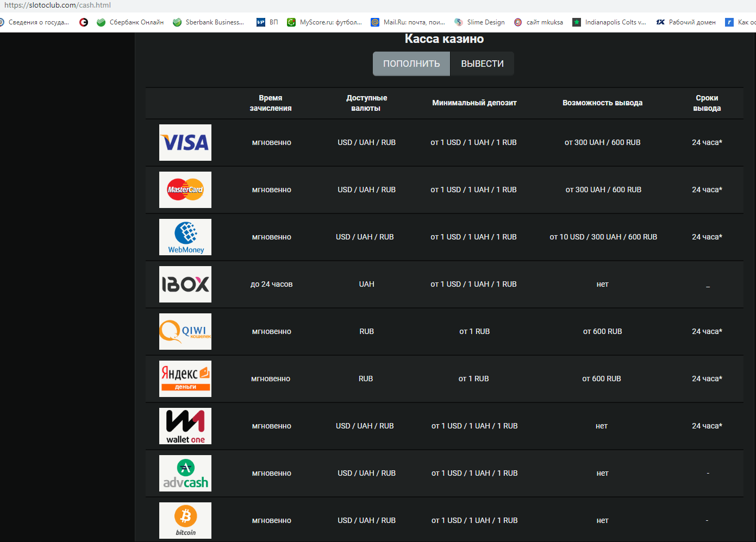Click 'от 300 UAH / 600 RUB' in VISA row

tap(602, 142)
